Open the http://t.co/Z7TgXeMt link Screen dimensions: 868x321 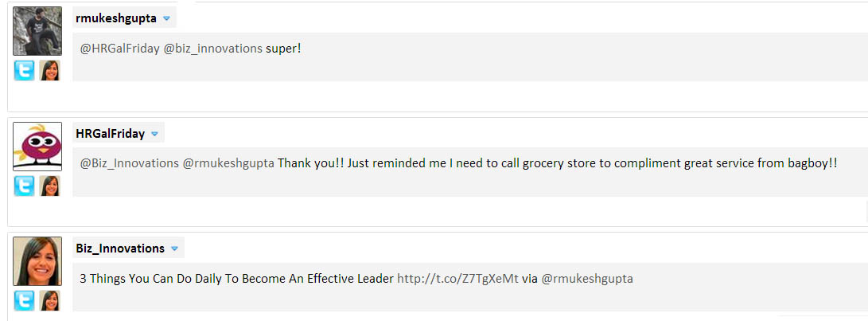click(x=457, y=279)
